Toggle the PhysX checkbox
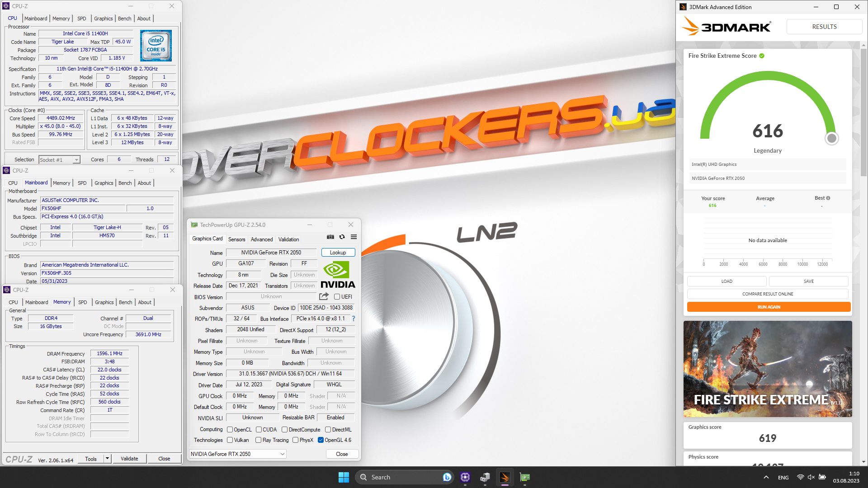Viewport: 868px width, 488px height. click(295, 440)
